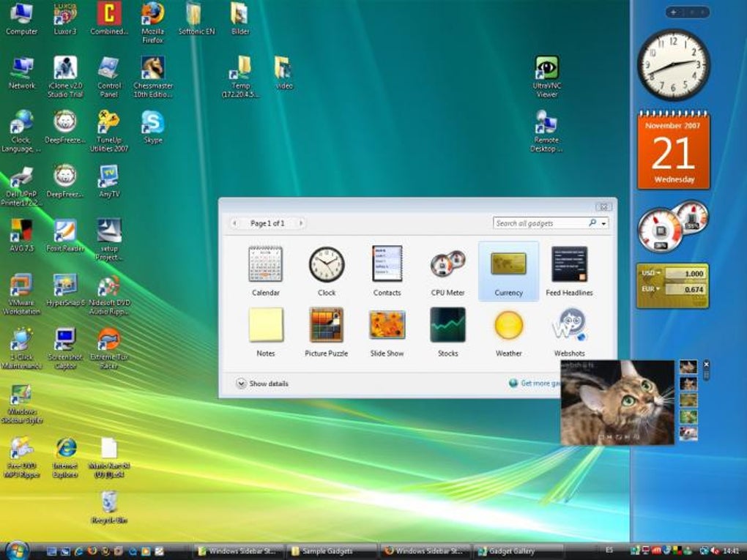
Task: Select the Stocks gadget in gallery
Action: point(447,332)
